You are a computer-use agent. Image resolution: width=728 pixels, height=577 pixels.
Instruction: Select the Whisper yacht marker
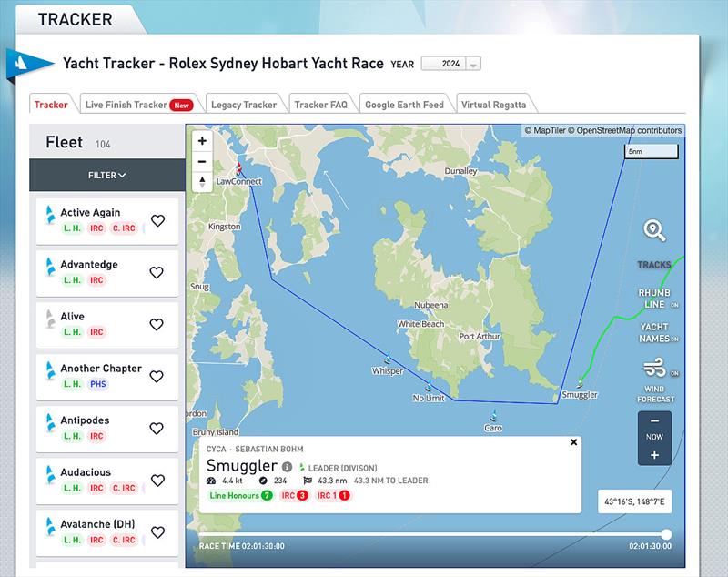pos(388,359)
